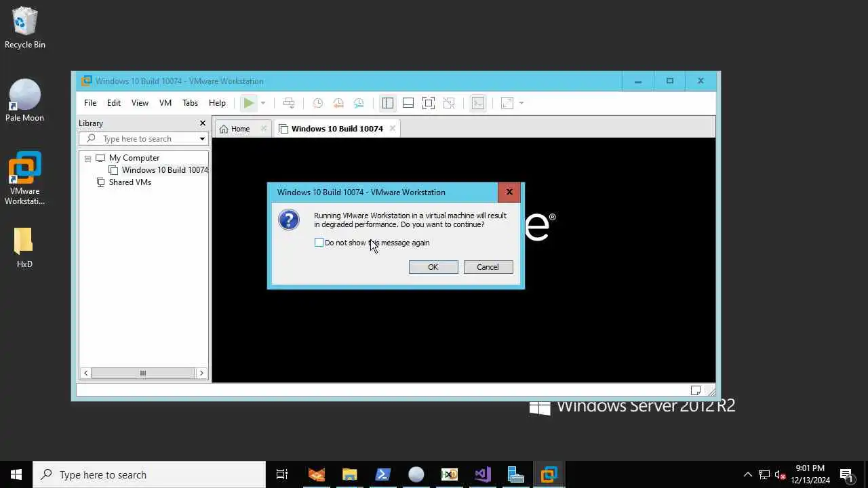Screen dimensions: 868x488
Task: Select the VMware Workstation desktop shortcut
Action: (24, 178)
